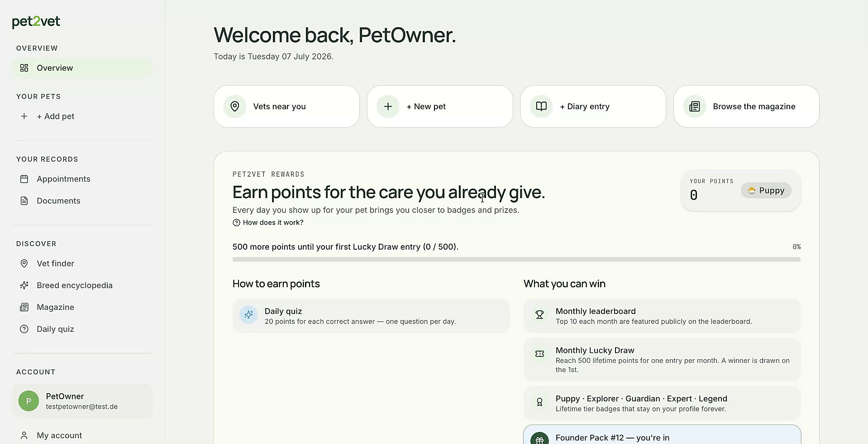The width and height of the screenshot is (868, 444).
Task: Click the Lucky Draw progress bar
Action: pyautogui.click(x=516, y=260)
